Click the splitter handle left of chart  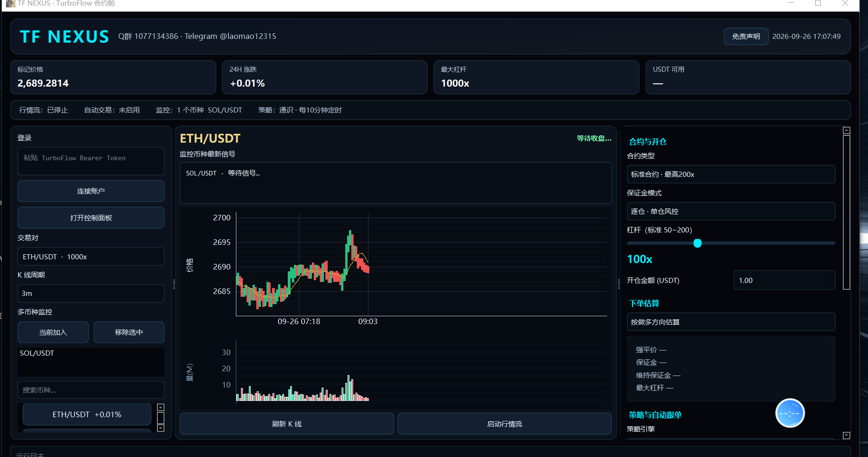pyautogui.click(x=174, y=284)
